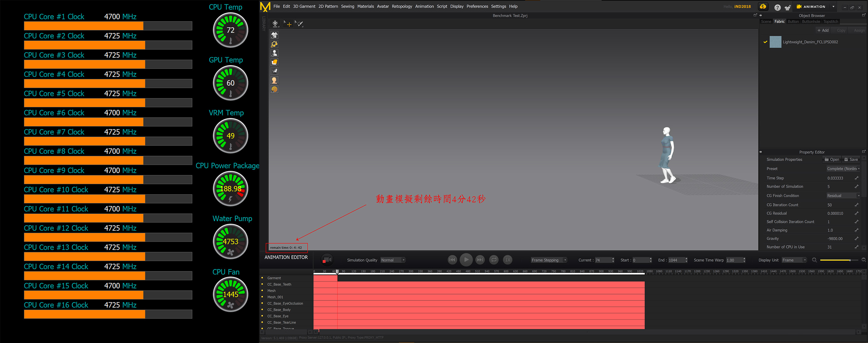Click the skin-toned avatar head icon
The width and height of the screenshot is (868, 343).
coord(274,80)
